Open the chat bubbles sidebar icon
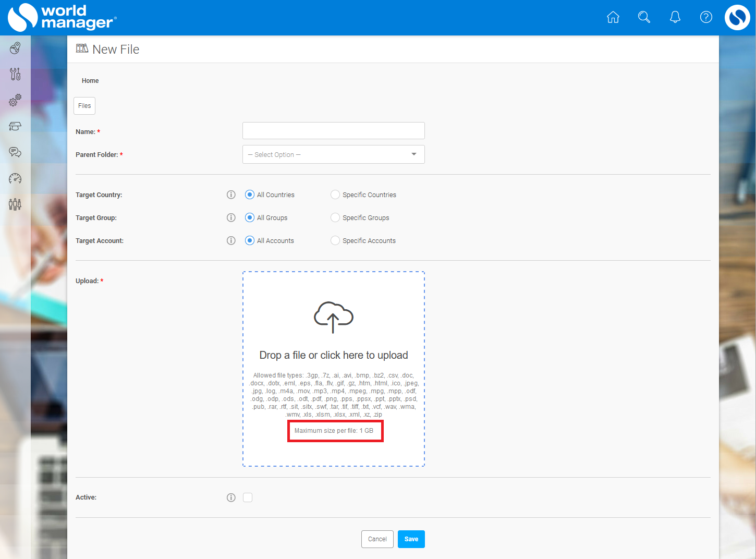This screenshot has height=559, width=756. tap(15, 152)
